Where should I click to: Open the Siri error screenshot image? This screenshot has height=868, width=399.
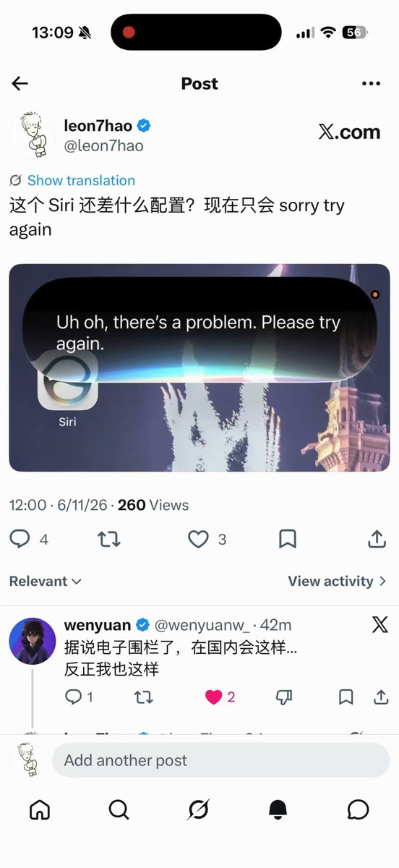coord(199,367)
